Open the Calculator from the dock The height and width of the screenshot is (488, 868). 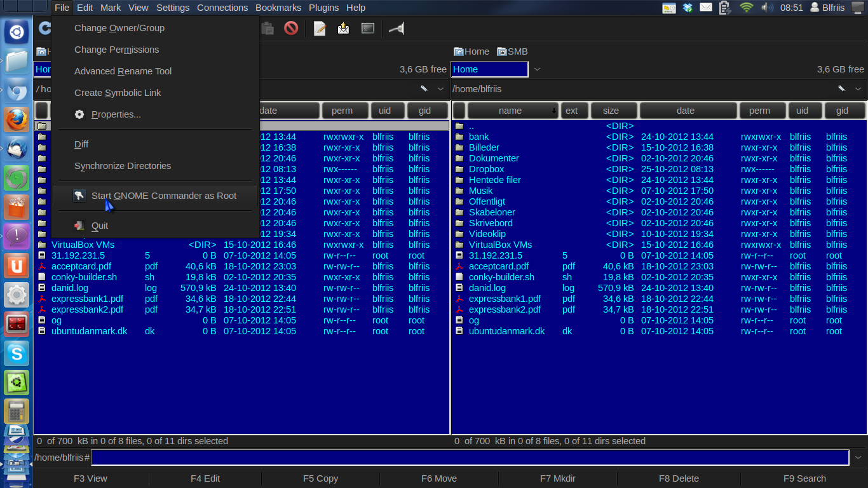pos(17,412)
